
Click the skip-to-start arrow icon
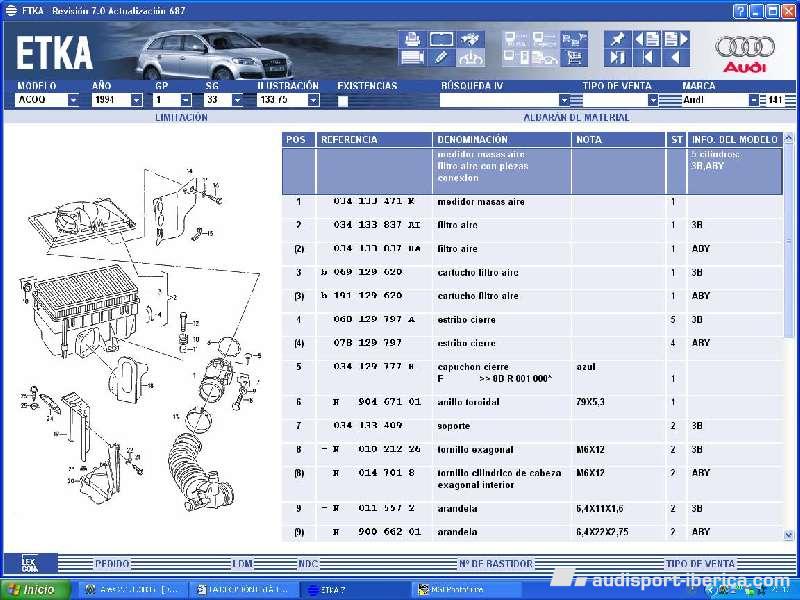point(646,58)
